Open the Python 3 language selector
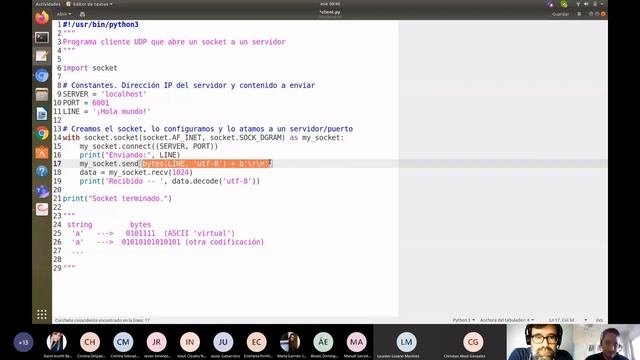Image resolution: width=640 pixels, height=360 pixels. (463, 320)
